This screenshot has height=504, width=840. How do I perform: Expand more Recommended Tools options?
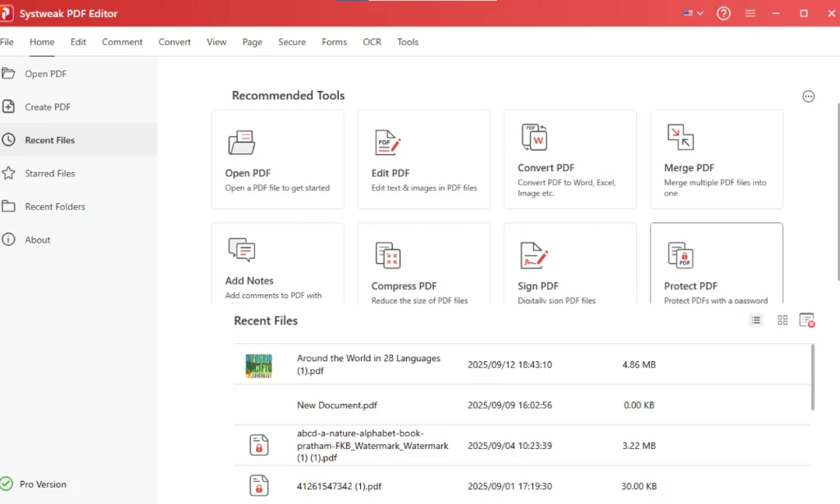(808, 96)
